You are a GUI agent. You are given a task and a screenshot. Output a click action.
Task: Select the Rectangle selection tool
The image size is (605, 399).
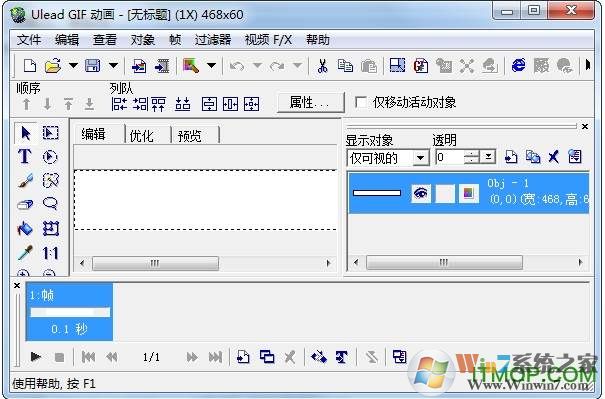(51, 133)
